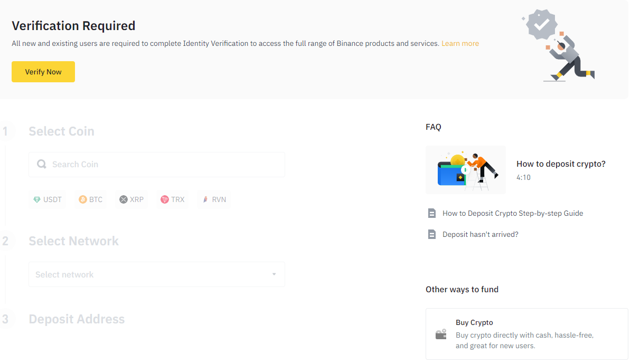This screenshot has width=631, height=364.
Task: Click document icon beside Step-by-step Guide
Action: (432, 213)
